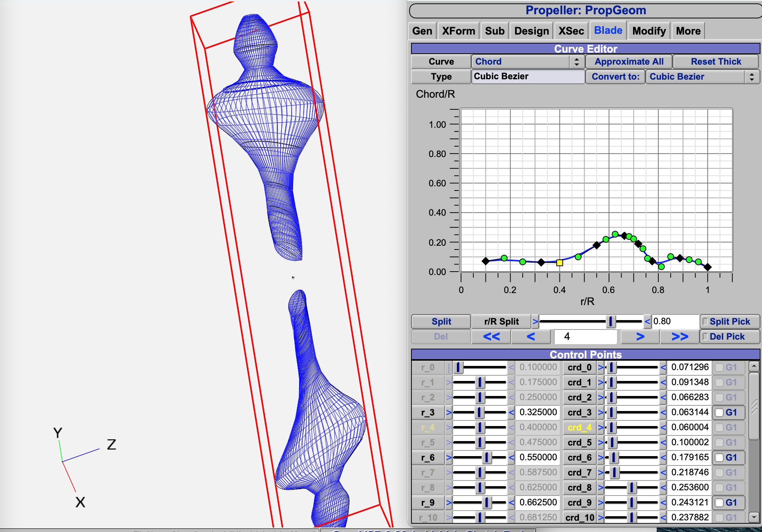Enable G1 checkbox for crd_3 row
This screenshot has width=762, height=532.
pyautogui.click(x=719, y=413)
